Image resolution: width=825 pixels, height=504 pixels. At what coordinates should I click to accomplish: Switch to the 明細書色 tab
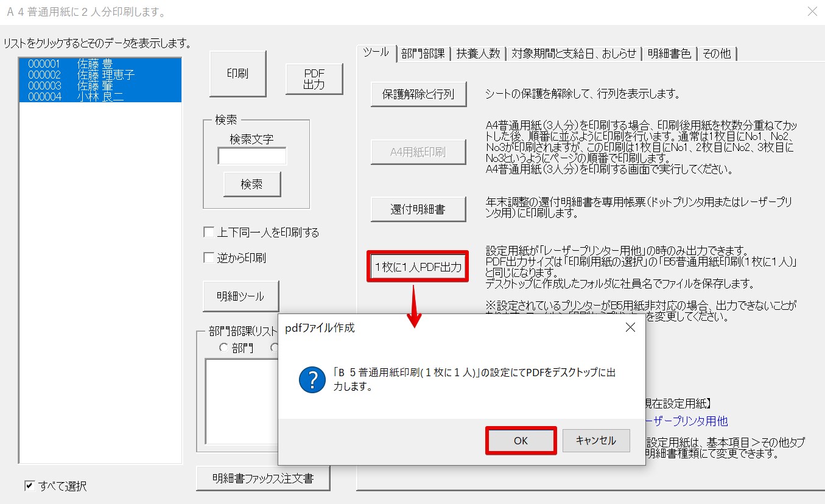[x=669, y=54]
